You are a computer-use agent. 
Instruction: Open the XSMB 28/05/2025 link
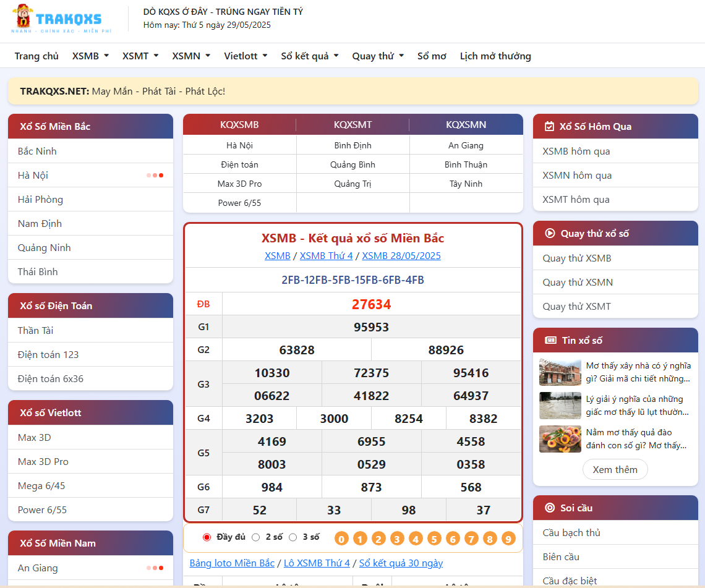(401, 256)
